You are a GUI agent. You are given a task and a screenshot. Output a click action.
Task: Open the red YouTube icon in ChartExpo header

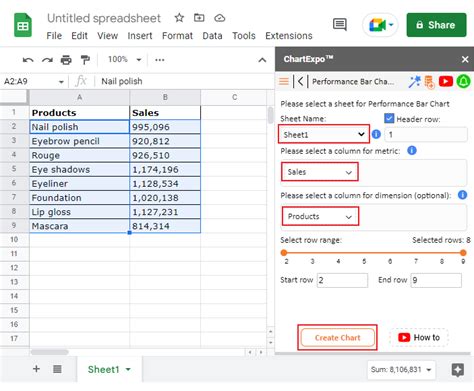coord(446,81)
